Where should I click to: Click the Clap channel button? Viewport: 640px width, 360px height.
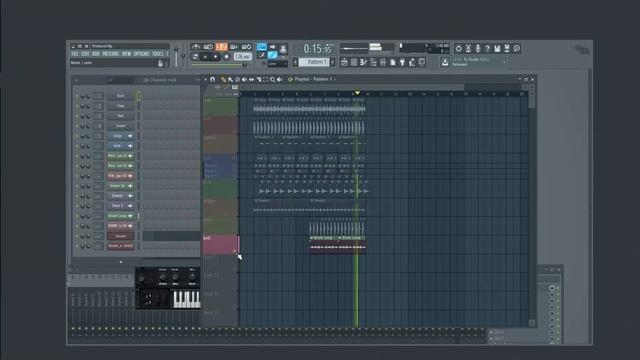tap(120, 106)
